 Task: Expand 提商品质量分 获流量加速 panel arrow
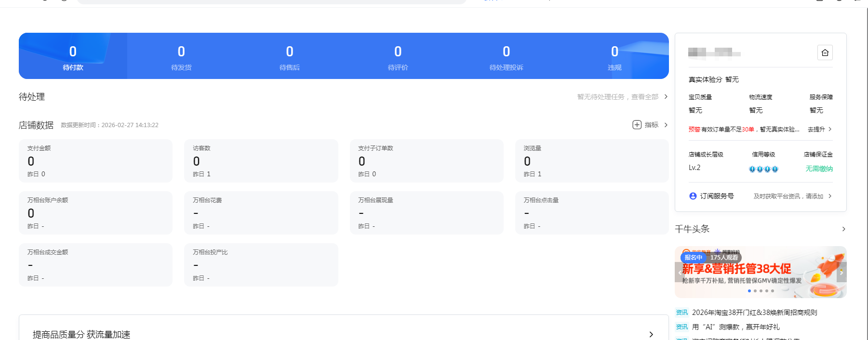[x=651, y=334]
